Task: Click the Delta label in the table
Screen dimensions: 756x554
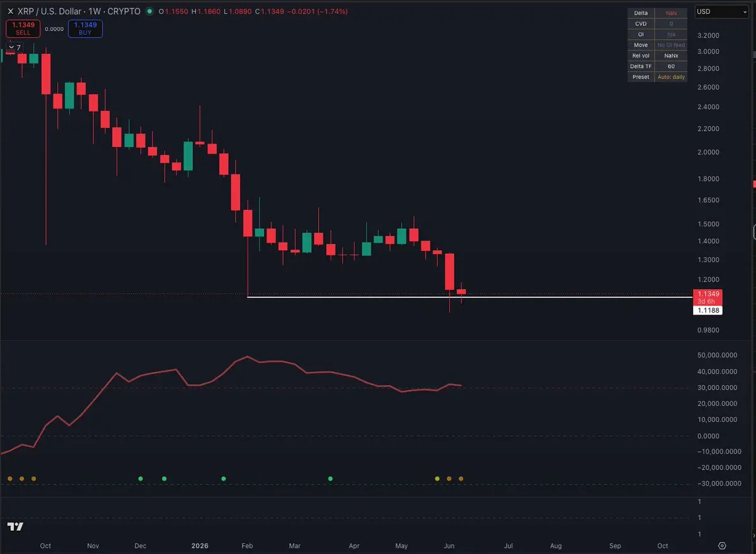Action: click(641, 13)
